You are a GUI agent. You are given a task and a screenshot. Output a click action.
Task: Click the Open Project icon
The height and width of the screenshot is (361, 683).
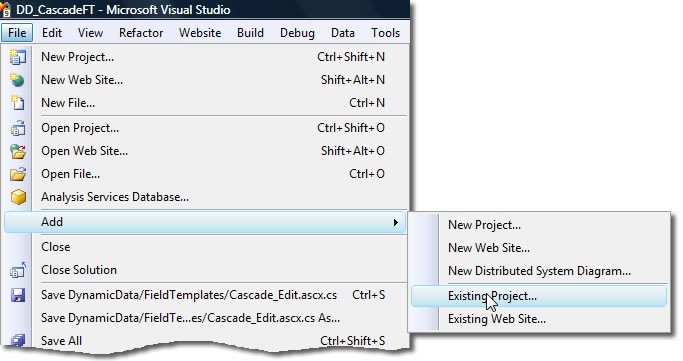click(x=18, y=128)
